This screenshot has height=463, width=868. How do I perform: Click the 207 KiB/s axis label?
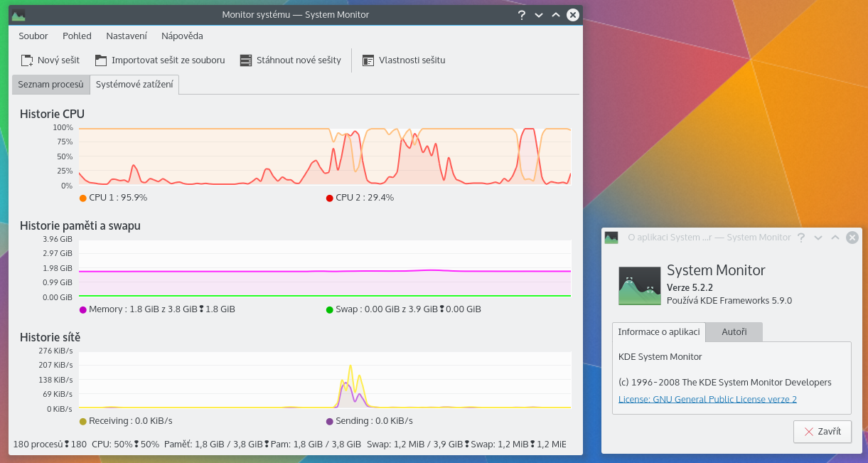click(x=56, y=366)
